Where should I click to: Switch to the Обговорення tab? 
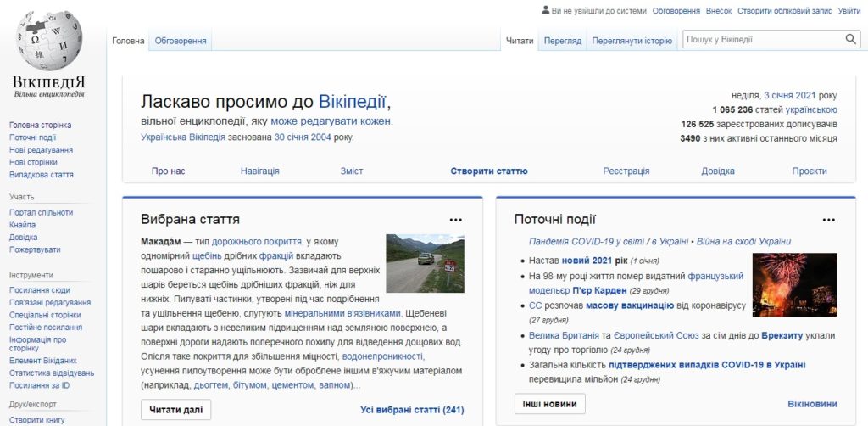click(x=181, y=41)
